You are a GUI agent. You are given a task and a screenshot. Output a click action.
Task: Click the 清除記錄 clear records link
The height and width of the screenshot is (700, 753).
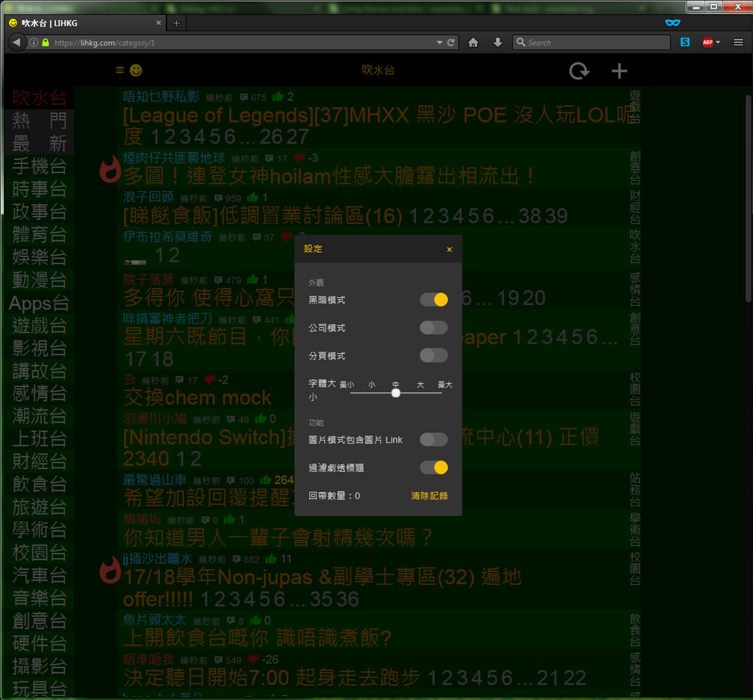(429, 495)
